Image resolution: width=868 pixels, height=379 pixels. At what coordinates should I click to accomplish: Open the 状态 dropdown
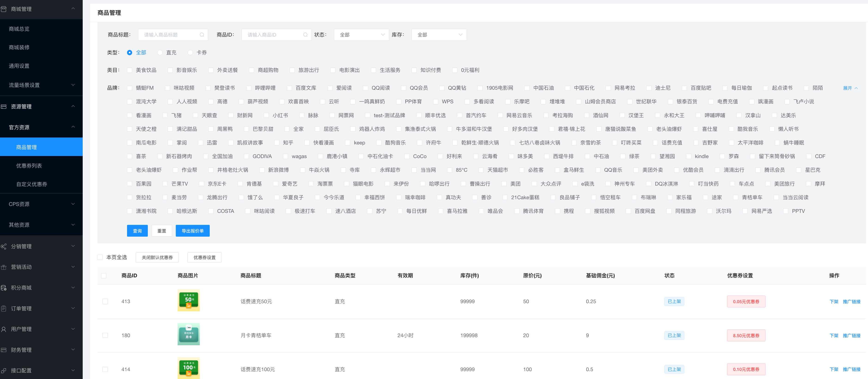pyautogui.click(x=361, y=35)
